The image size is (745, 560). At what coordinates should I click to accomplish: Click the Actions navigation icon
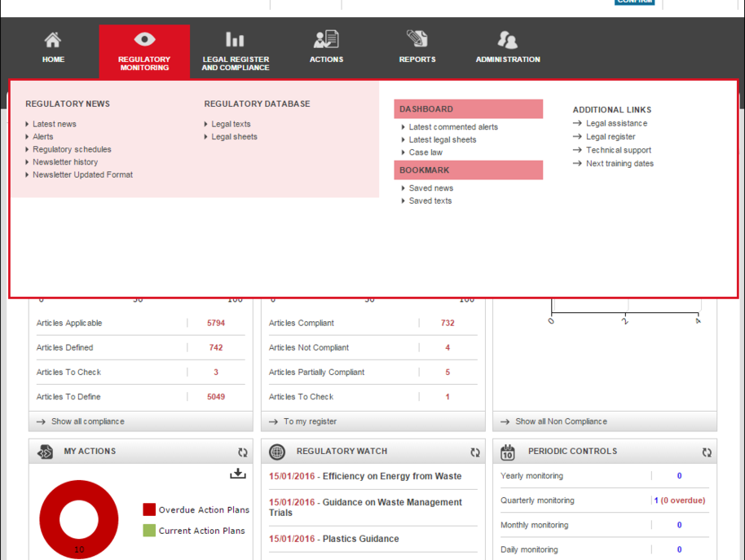(x=326, y=39)
